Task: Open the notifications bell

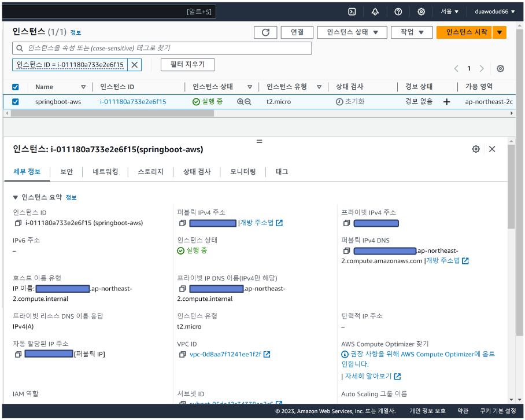Action: pyautogui.click(x=375, y=12)
